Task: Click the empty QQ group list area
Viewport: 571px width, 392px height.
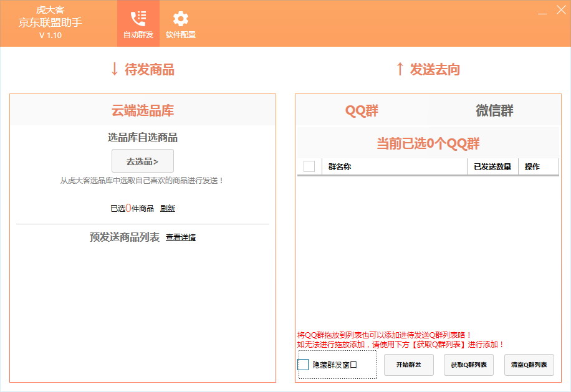Action: pos(428,249)
